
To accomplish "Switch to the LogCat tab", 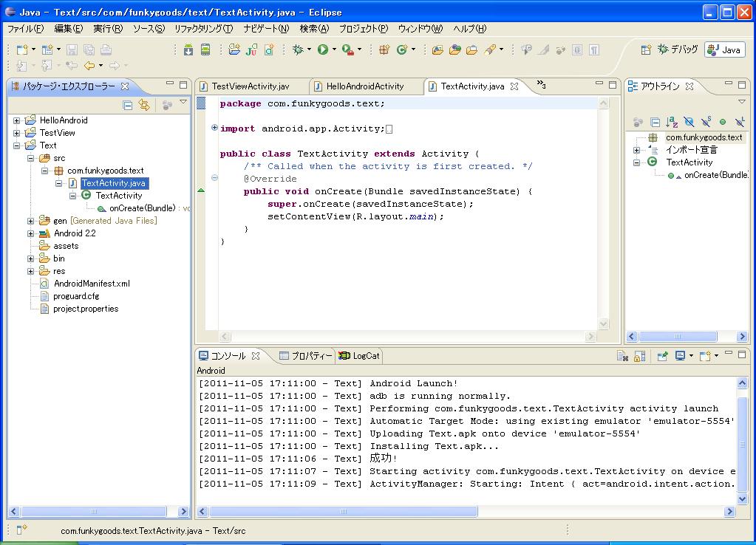I will 360,356.
